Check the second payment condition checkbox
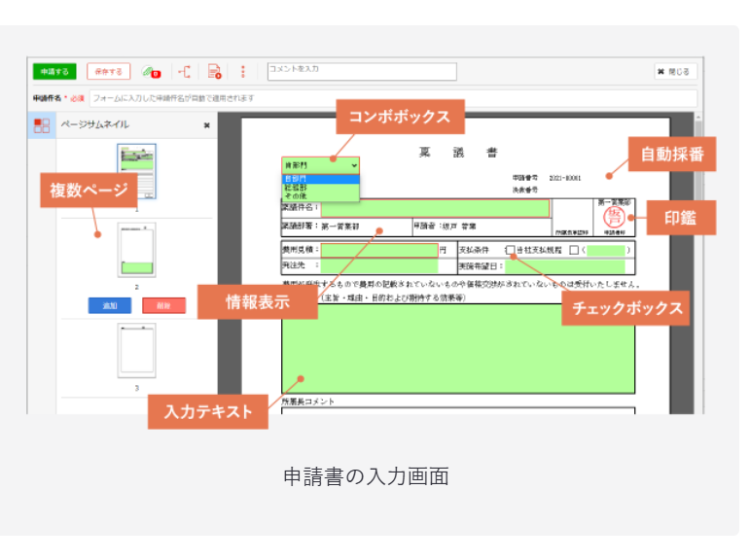750x560 pixels. [x=574, y=250]
